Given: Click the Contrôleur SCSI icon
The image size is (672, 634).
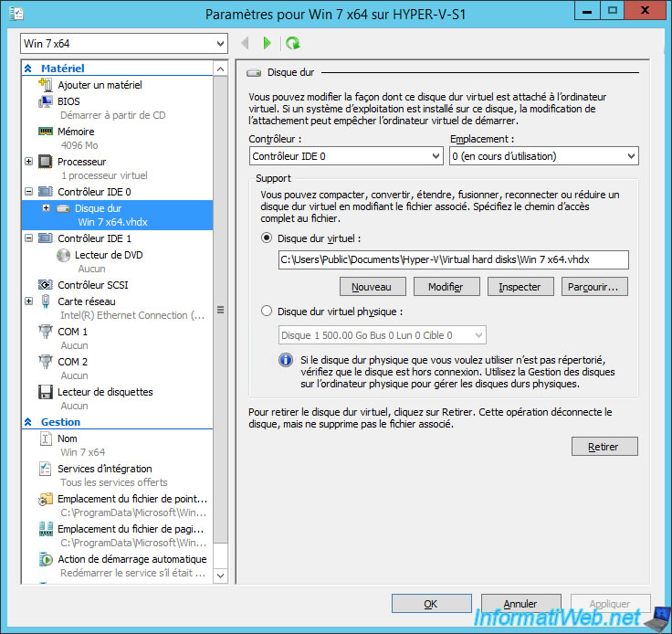Looking at the screenshot, I should pyautogui.click(x=46, y=285).
